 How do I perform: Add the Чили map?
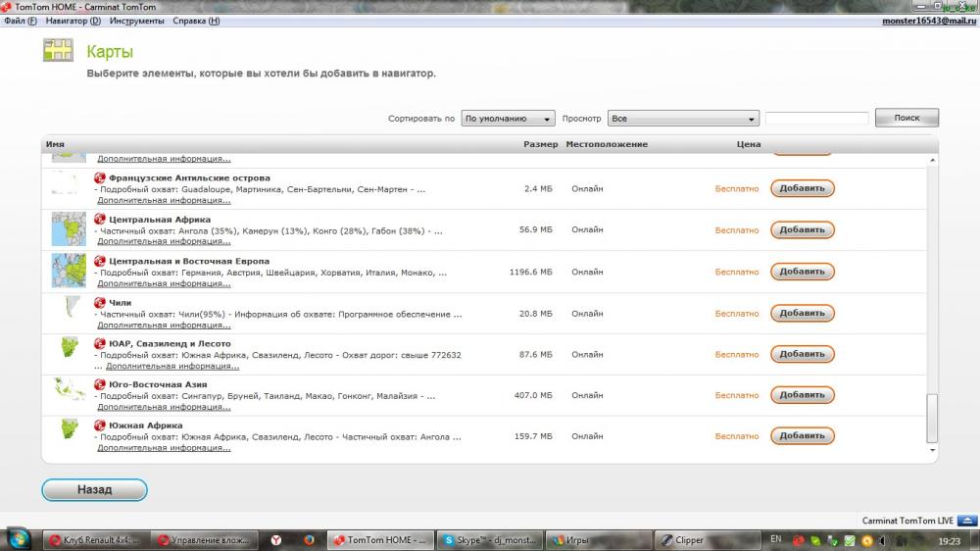pos(802,313)
